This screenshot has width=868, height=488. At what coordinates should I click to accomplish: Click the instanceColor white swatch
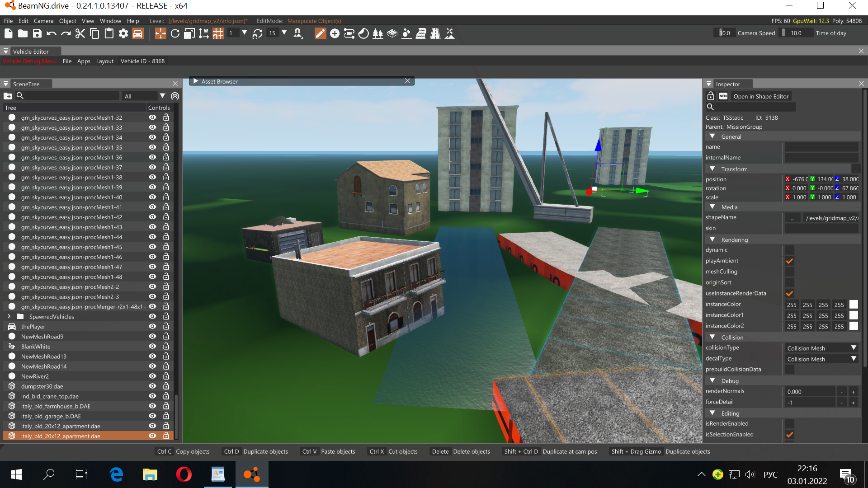coord(854,305)
